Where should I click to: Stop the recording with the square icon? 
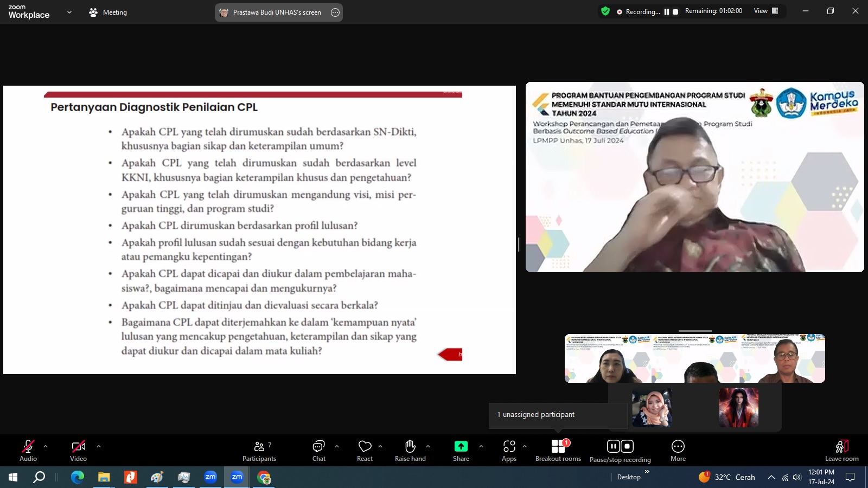tap(627, 446)
